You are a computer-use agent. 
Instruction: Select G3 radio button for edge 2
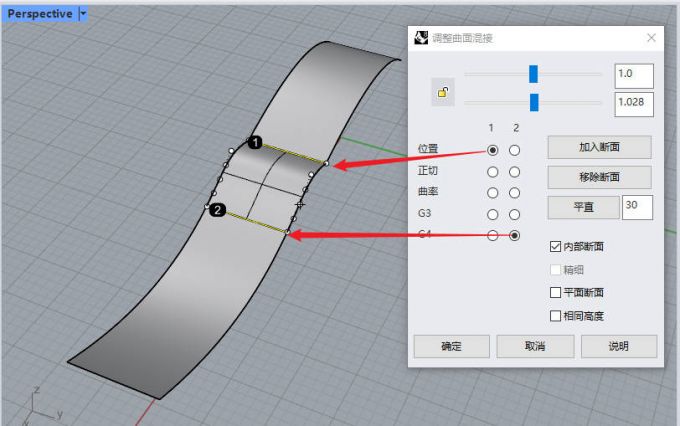coord(514,214)
